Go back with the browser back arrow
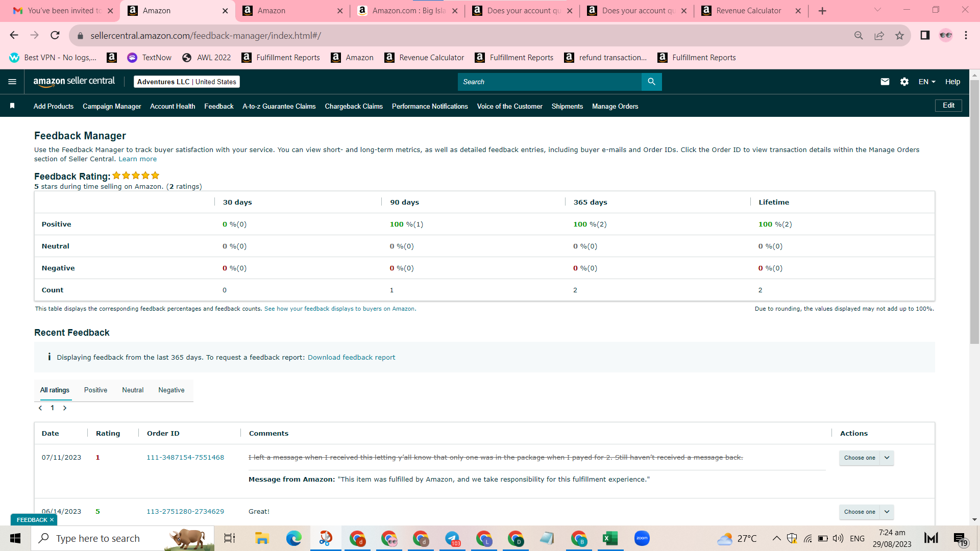 14,35
